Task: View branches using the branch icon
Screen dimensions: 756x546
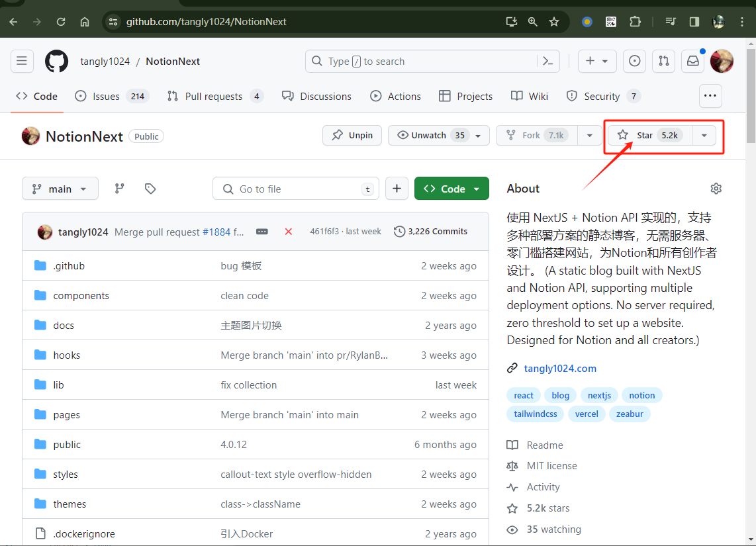Action: [x=120, y=189]
